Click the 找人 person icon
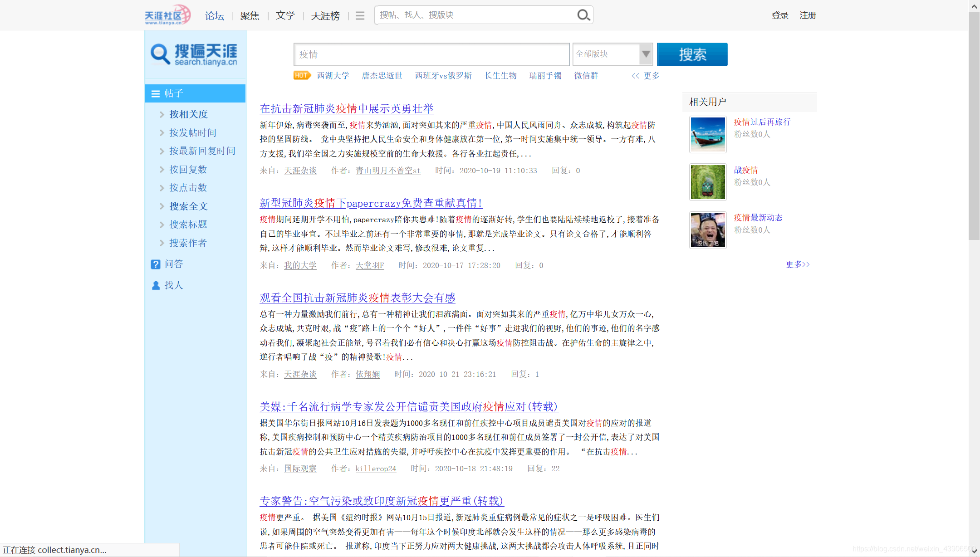980x557 pixels. [156, 285]
